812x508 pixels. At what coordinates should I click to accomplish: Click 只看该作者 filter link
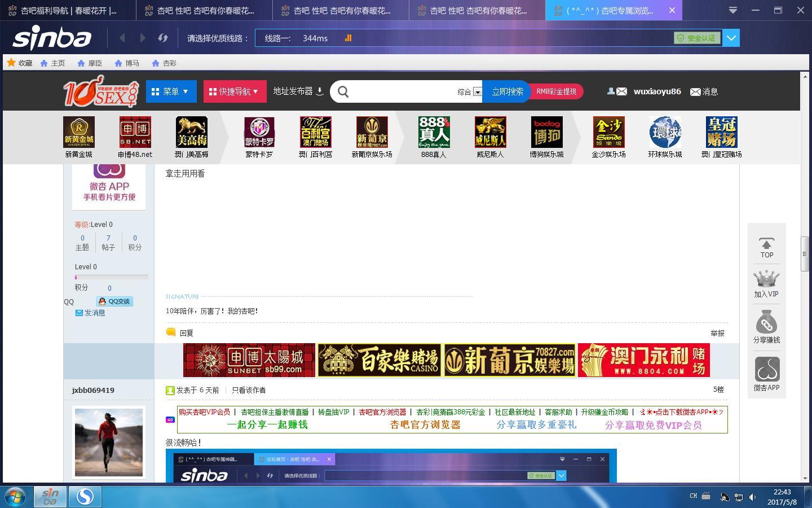tap(249, 390)
